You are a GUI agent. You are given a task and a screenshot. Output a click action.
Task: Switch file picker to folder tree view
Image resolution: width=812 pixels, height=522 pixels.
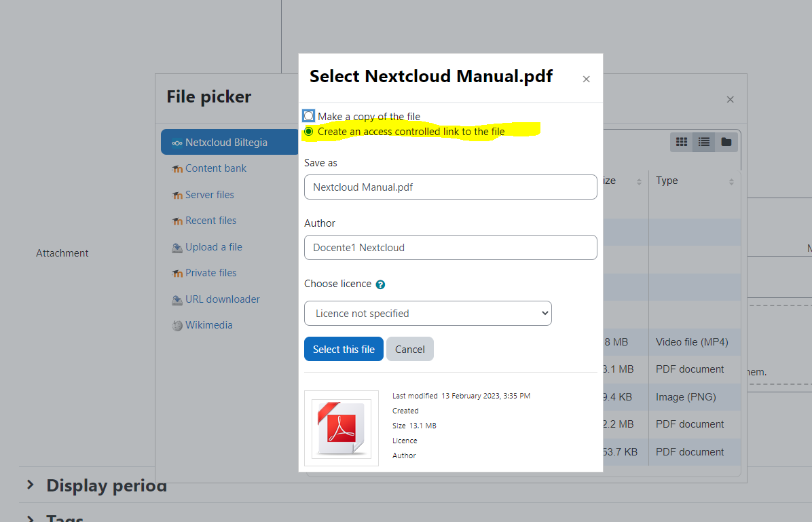[x=726, y=142]
